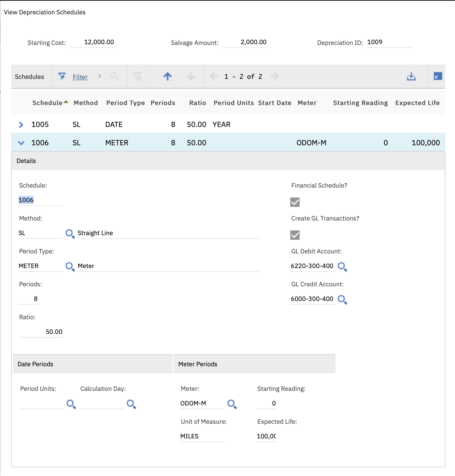
Task: Collapse schedule row 1006 details
Action: [x=21, y=143]
